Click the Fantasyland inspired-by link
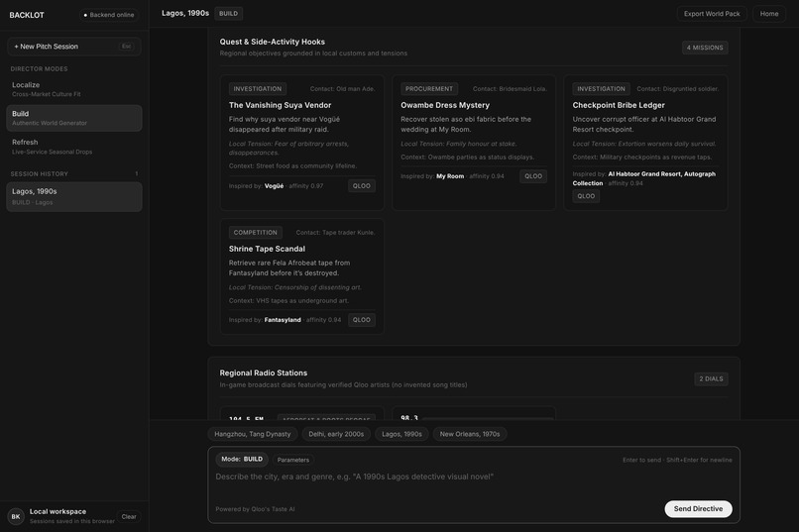 click(x=283, y=320)
